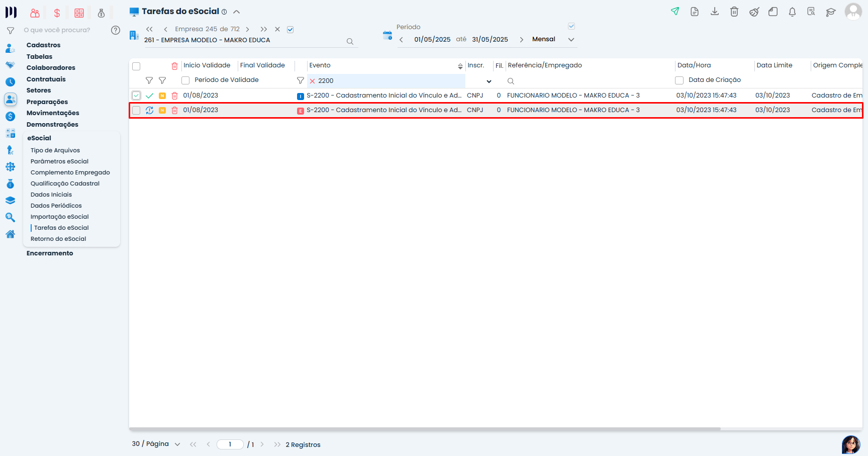Open the Mensal period dropdown

pyautogui.click(x=571, y=39)
